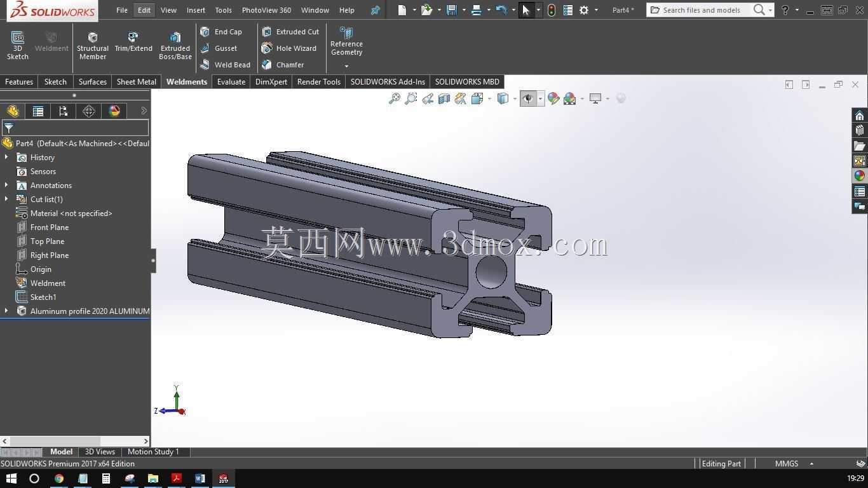868x488 pixels.
Task: Open the Trim/Extend tool
Action: 133,41
